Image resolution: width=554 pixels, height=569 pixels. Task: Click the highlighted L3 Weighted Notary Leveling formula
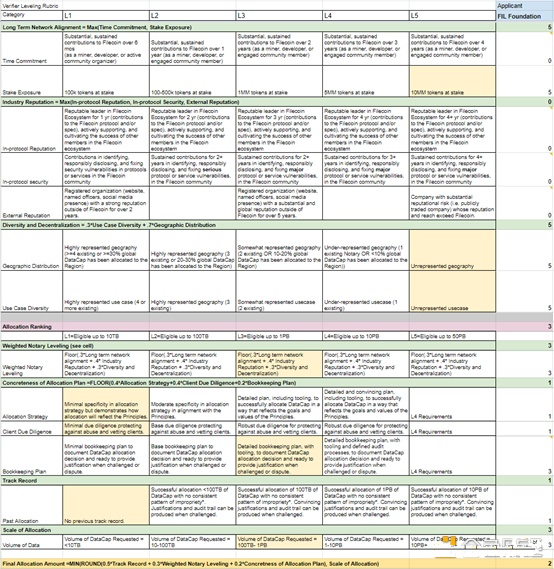click(279, 364)
